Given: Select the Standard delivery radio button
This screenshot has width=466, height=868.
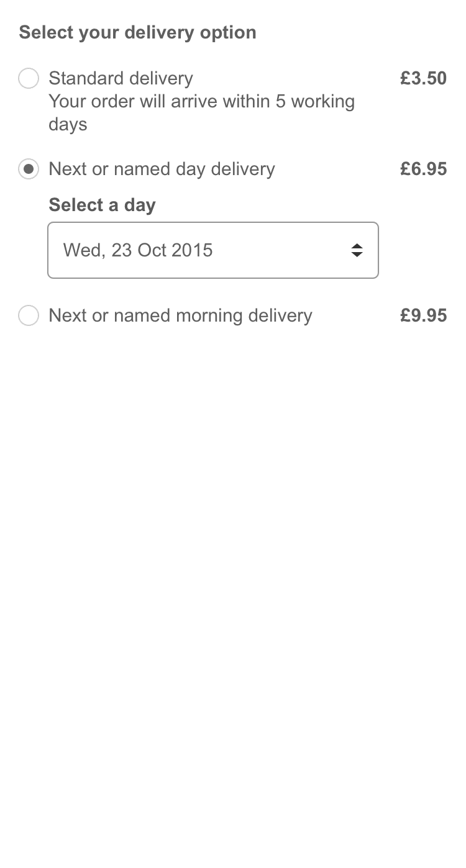Looking at the screenshot, I should 29,79.
